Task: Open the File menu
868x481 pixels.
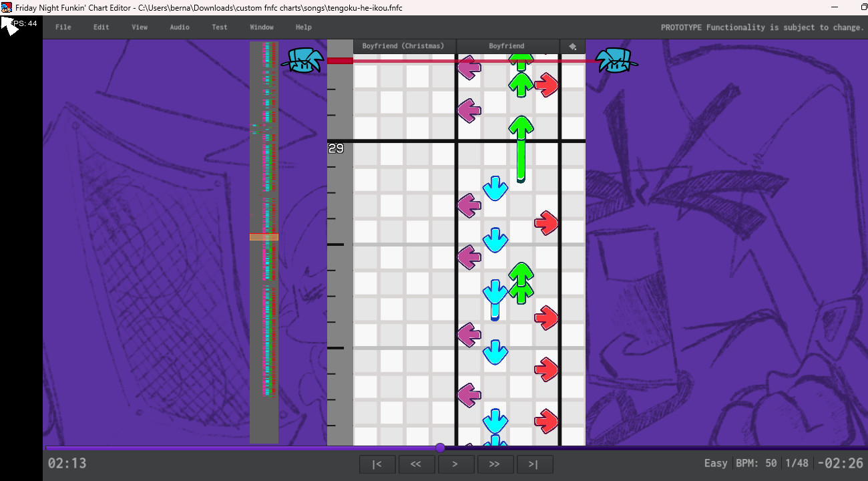Action: point(63,27)
